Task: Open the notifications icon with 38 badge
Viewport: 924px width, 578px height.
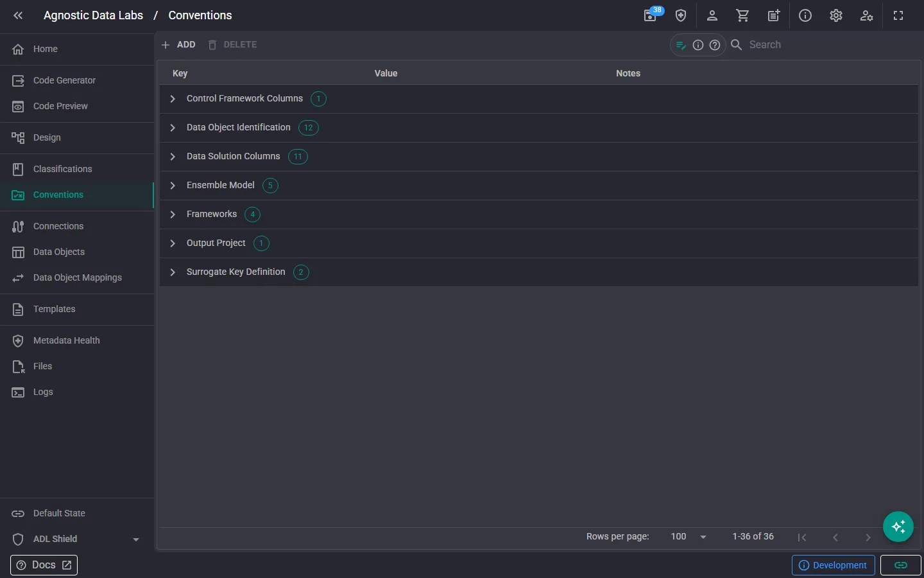Action: click(651, 15)
